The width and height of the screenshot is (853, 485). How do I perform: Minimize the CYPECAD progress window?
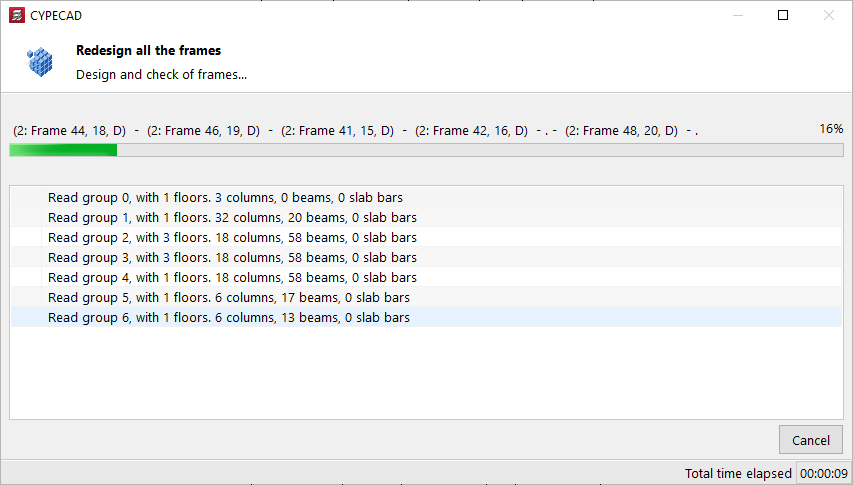click(737, 15)
